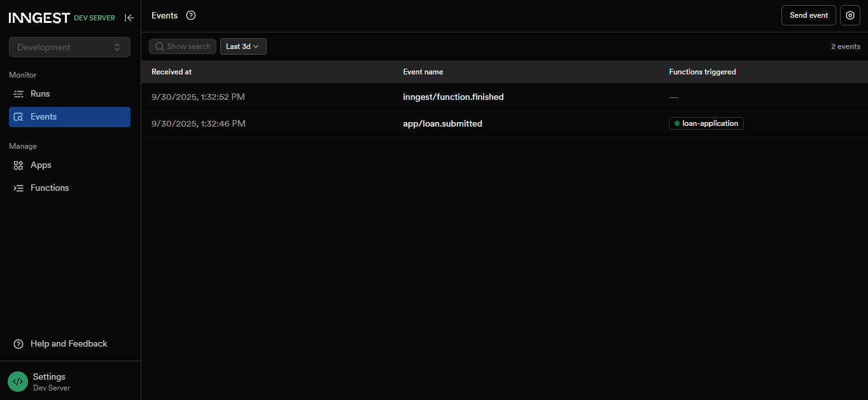The image size is (868, 400).
Task: Collapse the sidebar with the collapse arrow
Action: [129, 17]
